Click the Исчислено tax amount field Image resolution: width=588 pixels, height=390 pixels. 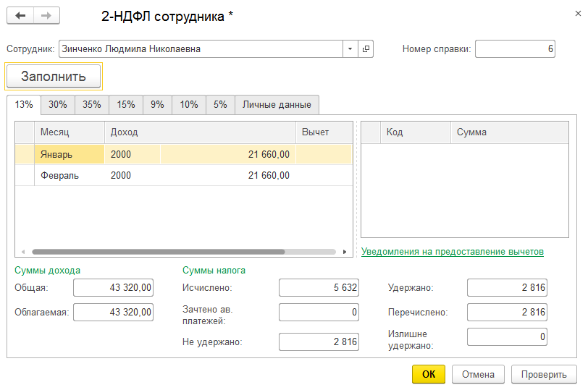pos(319,288)
